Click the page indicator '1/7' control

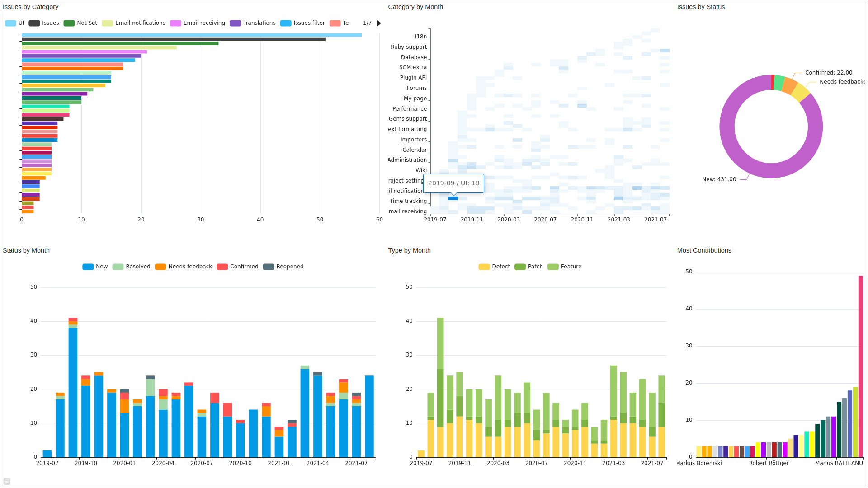pos(368,23)
